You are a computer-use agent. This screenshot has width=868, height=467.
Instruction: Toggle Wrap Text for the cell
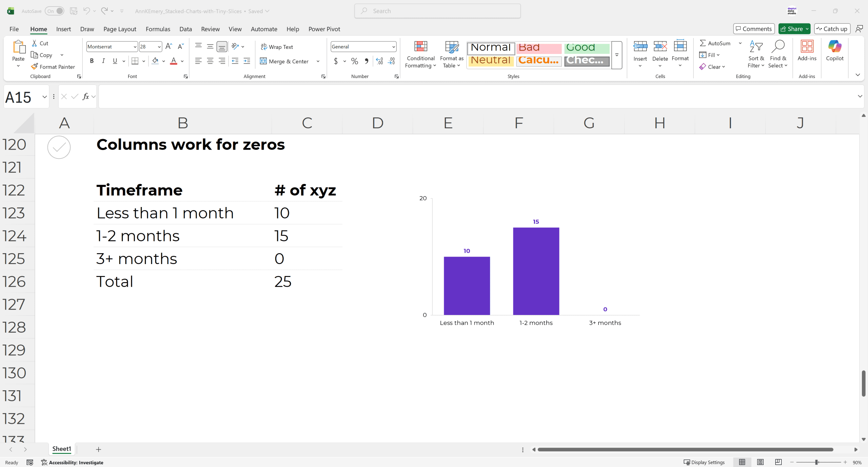pos(277,47)
